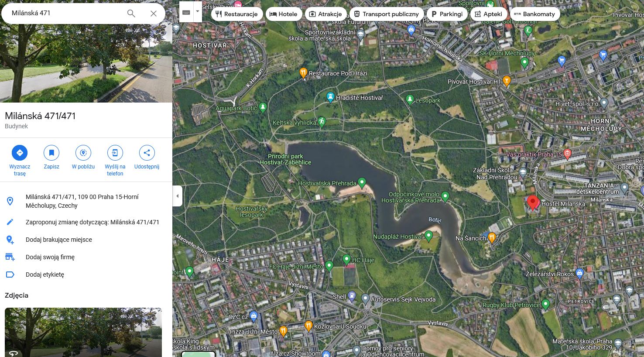Click the Milánská 471 search field

pyautogui.click(x=65, y=13)
